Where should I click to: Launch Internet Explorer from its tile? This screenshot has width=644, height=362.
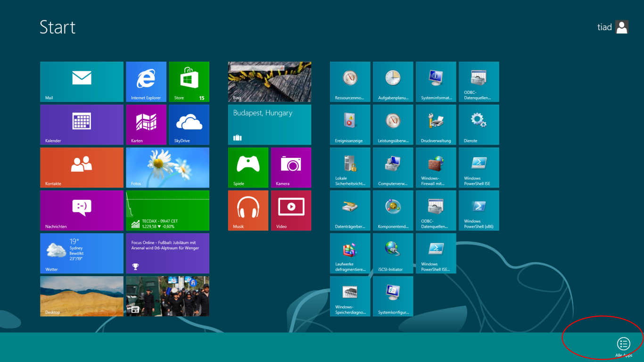[146, 82]
